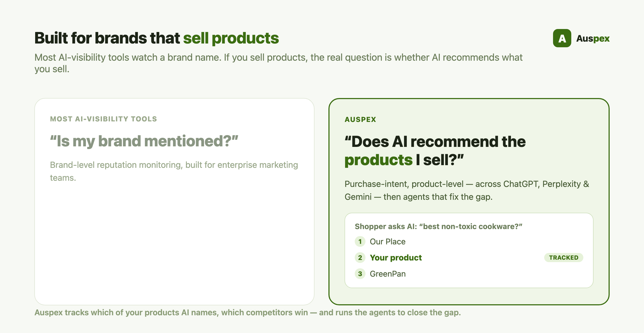Viewport: 644px width, 333px height.
Task: Select the number 3 rank badge
Action: pyautogui.click(x=360, y=274)
